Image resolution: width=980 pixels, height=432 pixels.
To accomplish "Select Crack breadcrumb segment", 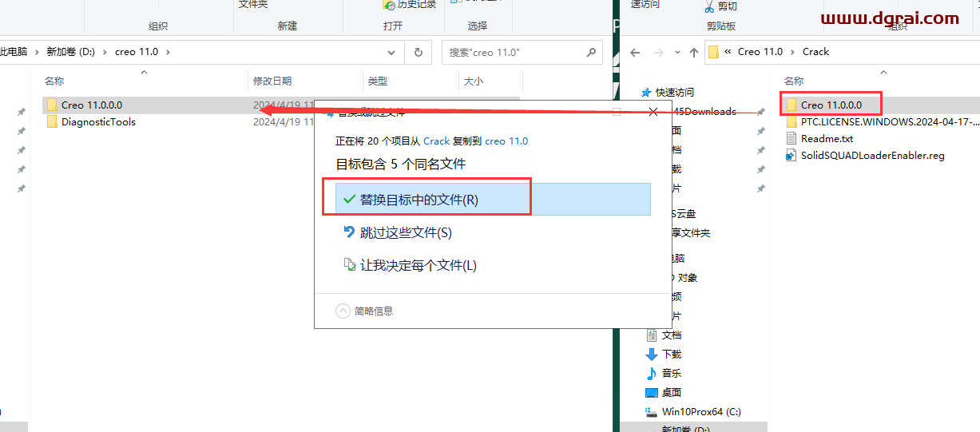I will (816, 51).
